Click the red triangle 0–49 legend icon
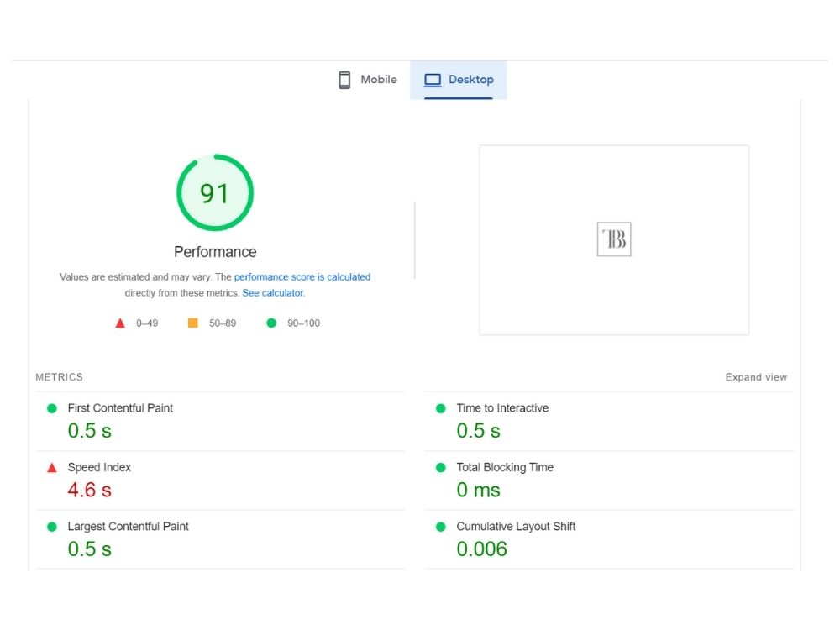The width and height of the screenshot is (840, 630). click(120, 323)
